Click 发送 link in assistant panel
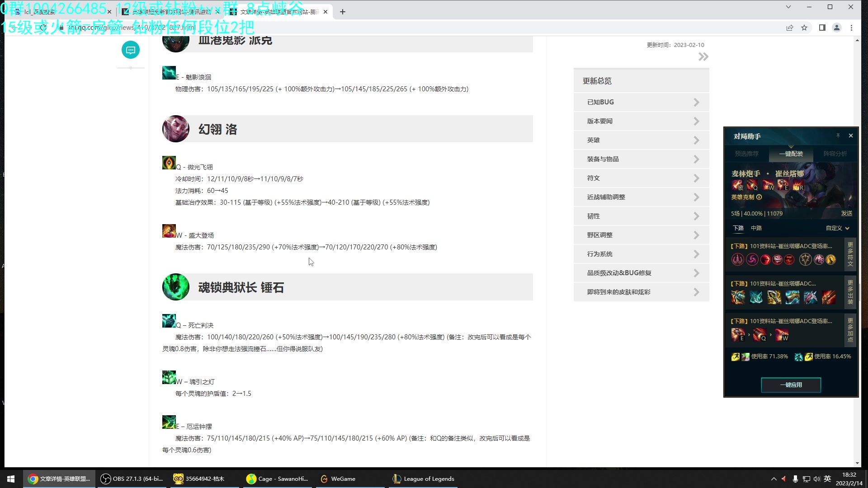868x488 pixels. pos(846,213)
